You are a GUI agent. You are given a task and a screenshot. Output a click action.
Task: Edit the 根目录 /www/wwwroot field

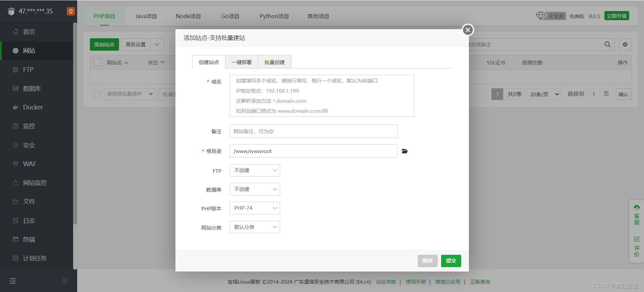(x=313, y=151)
